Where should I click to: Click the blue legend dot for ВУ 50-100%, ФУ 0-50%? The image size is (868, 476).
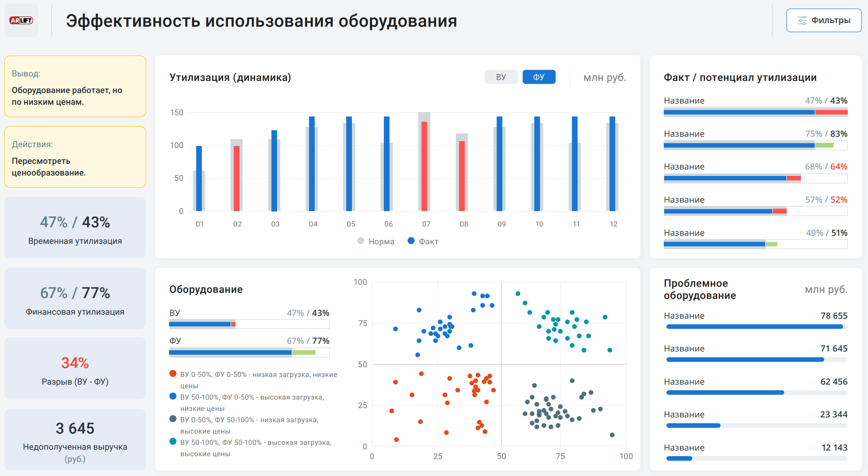click(x=173, y=396)
